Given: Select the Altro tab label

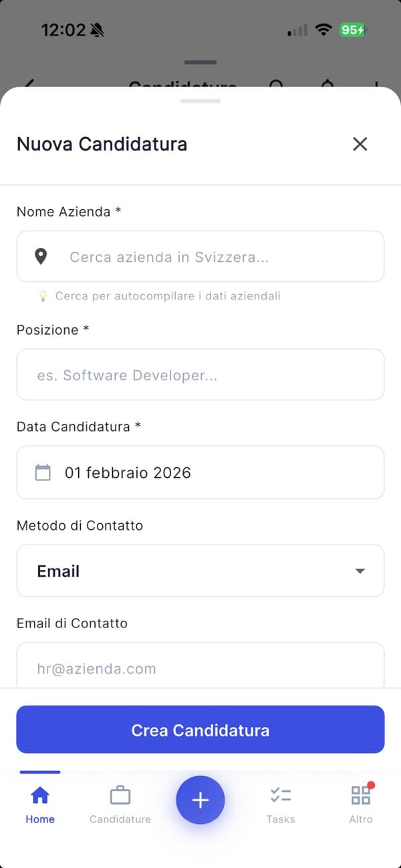Looking at the screenshot, I should pos(361,819).
